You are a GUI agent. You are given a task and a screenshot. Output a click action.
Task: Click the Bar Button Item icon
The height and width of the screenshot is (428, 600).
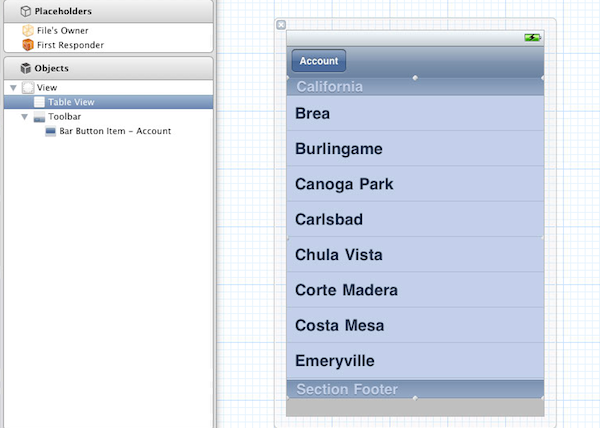(50, 131)
